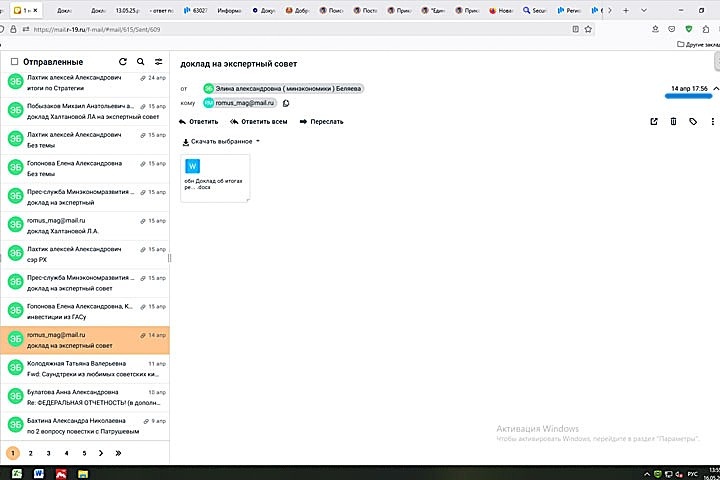Click Ответить всем button
The image size is (720, 480).
259,122
